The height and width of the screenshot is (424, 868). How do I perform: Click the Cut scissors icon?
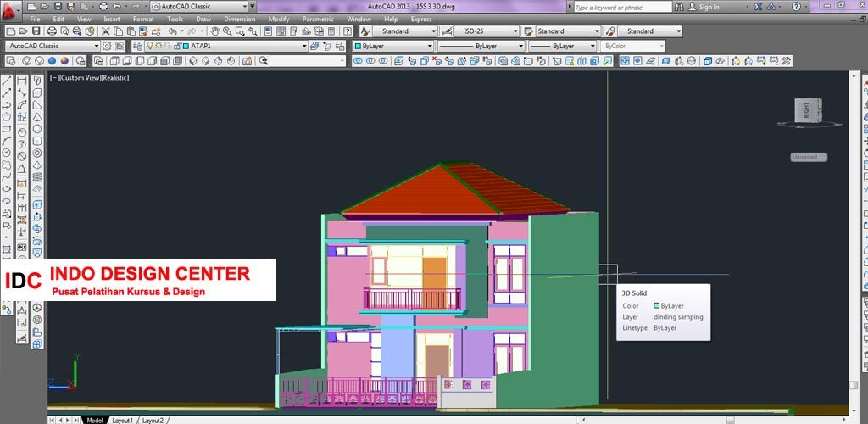[x=105, y=31]
